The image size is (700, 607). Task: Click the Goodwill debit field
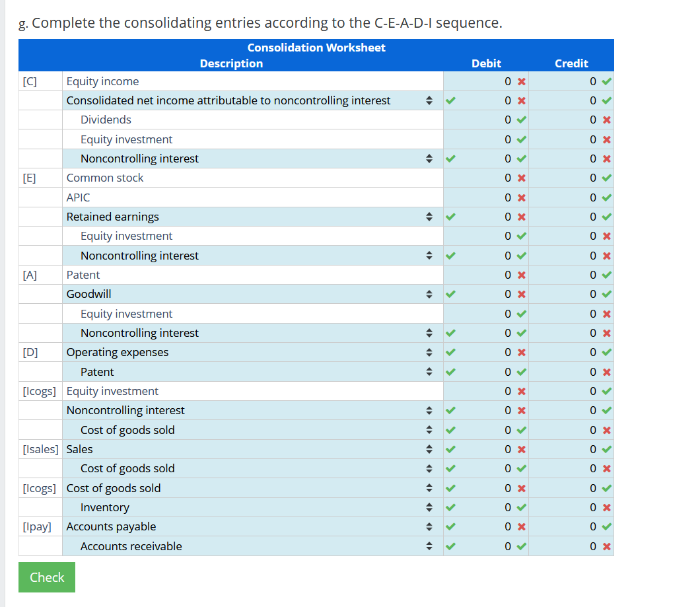pyautogui.click(x=487, y=294)
